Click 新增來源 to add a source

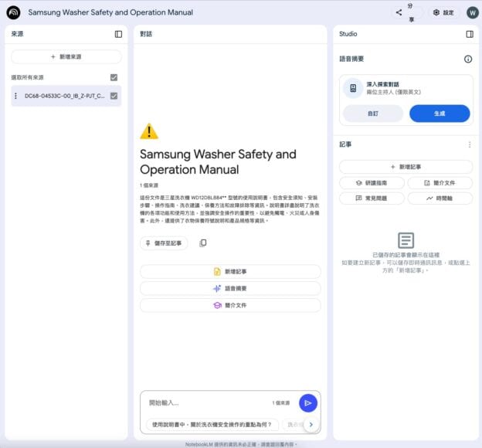tap(66, 57)
